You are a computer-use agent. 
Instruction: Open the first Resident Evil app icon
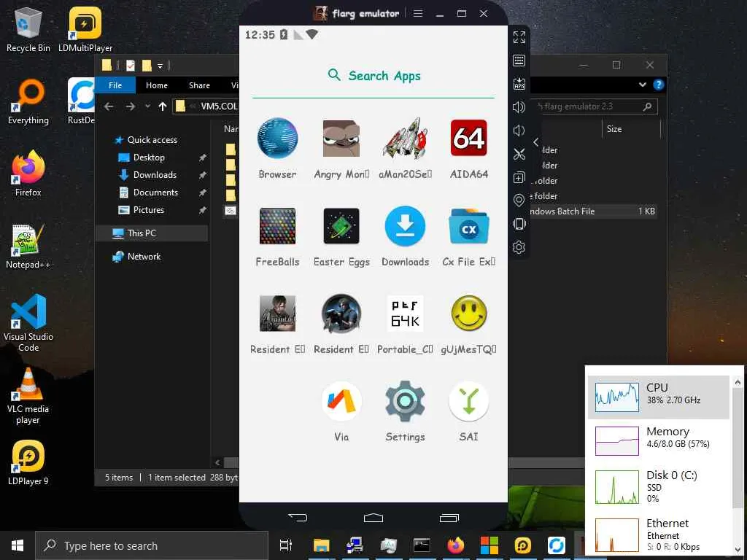click(277, 314)
